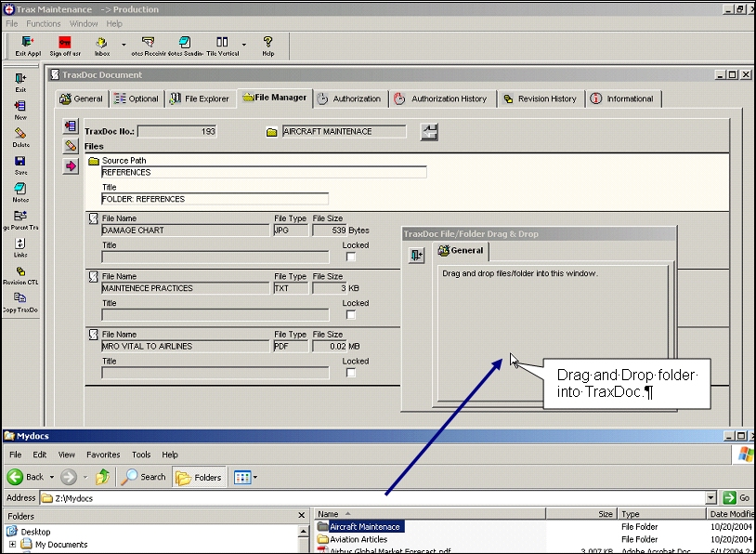The height and width of the screenshot is (554, 756).
Task: Click the document icon beside MAINTENECE PRACTICES
Action: 94,277
